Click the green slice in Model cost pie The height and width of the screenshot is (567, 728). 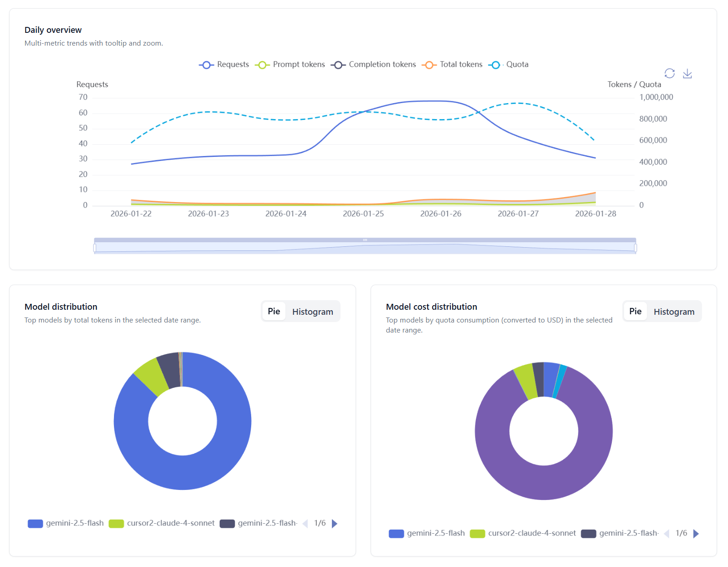527,380
